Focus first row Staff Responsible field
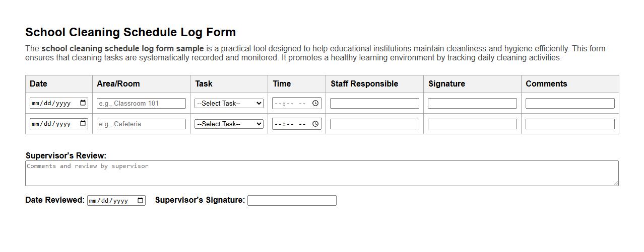Image resolution: width=644 pixels, height=252 pixels. (374, 103)
